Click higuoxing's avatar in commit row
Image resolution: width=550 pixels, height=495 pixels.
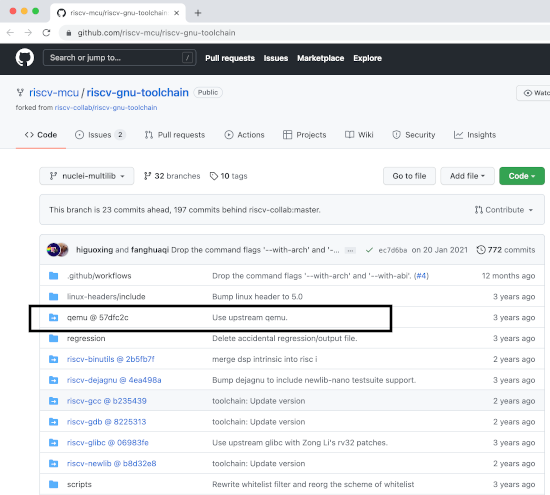(53, 250)
